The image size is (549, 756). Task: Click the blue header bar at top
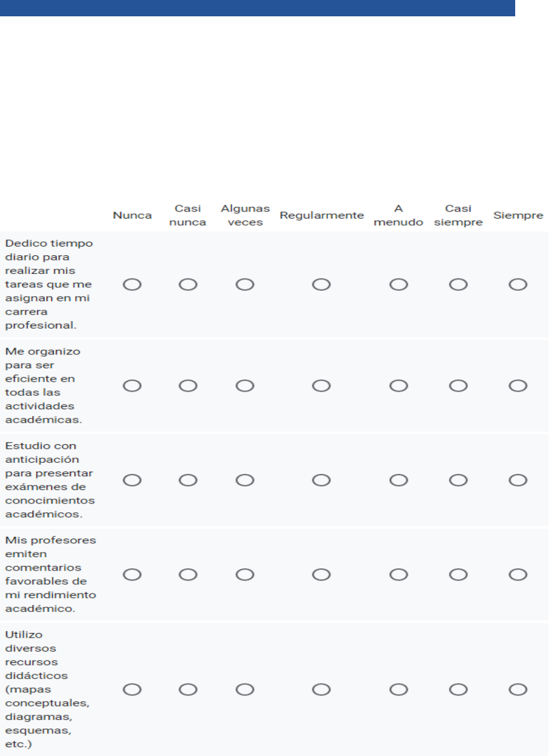(257, 8)
